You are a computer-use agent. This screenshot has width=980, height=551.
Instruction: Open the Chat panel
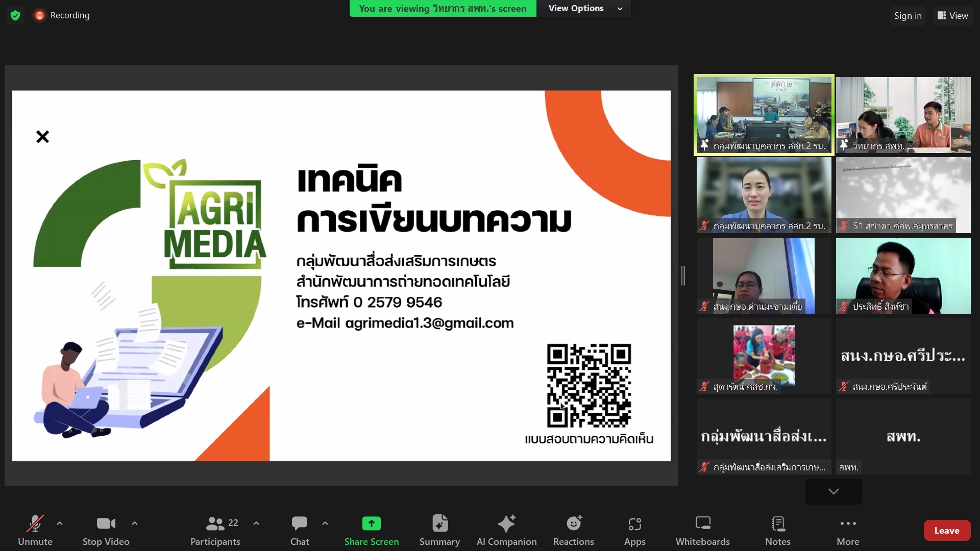(300, 531)
